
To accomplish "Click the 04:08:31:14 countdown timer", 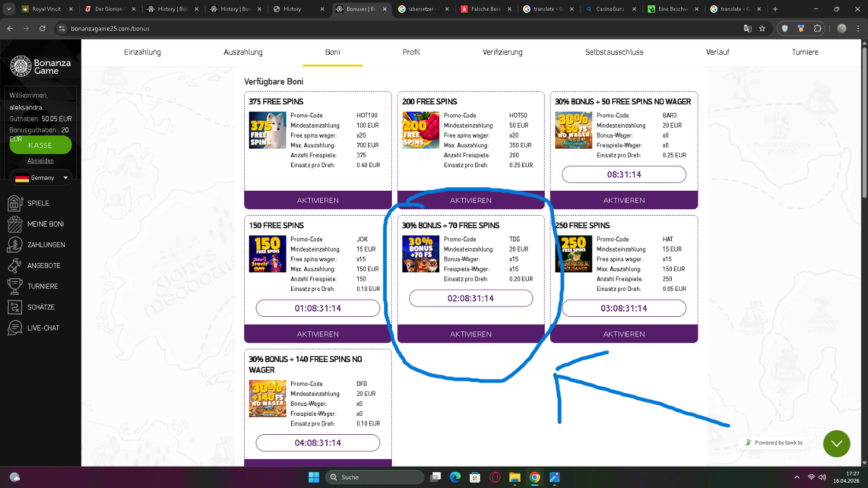I will click(318, 443).
